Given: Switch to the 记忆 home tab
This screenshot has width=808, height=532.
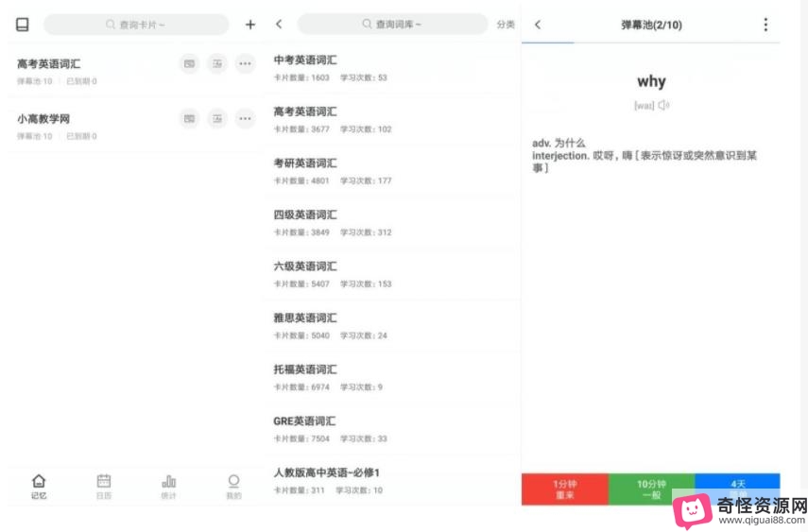Looking at the screenshot, I should coord(39,487).
